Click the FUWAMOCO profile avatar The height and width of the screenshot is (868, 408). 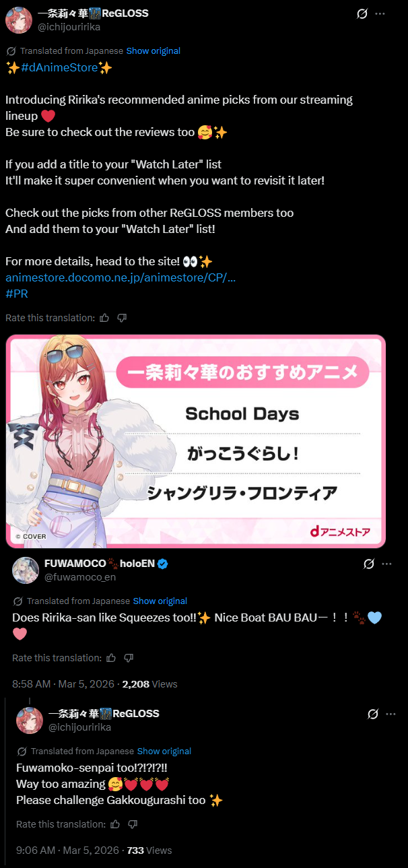click(x=25, y=570)
